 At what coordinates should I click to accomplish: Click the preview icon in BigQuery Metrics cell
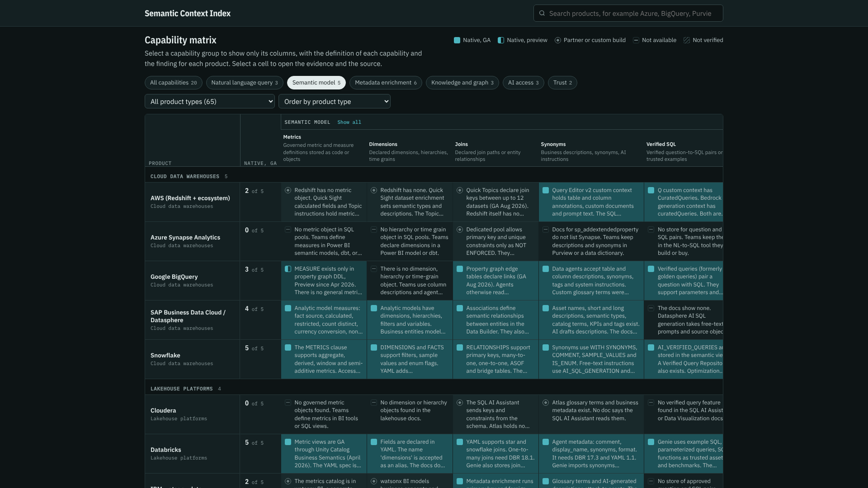(288, 269)
